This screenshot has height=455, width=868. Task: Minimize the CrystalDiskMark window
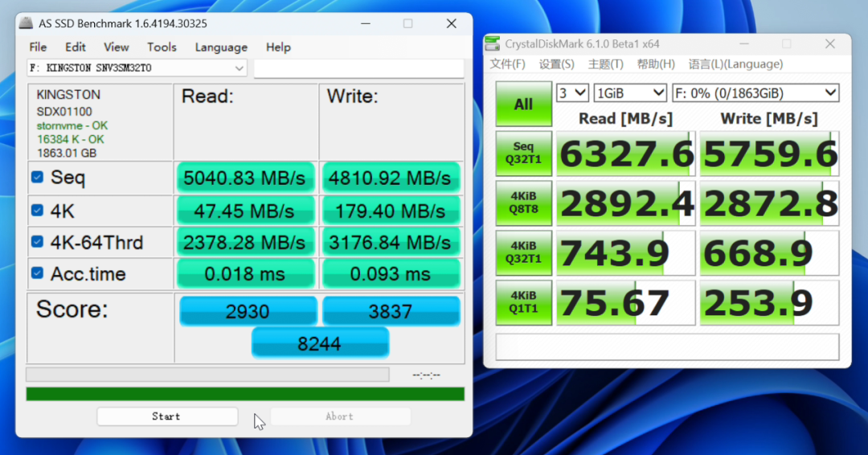click(x=744, y=43)
